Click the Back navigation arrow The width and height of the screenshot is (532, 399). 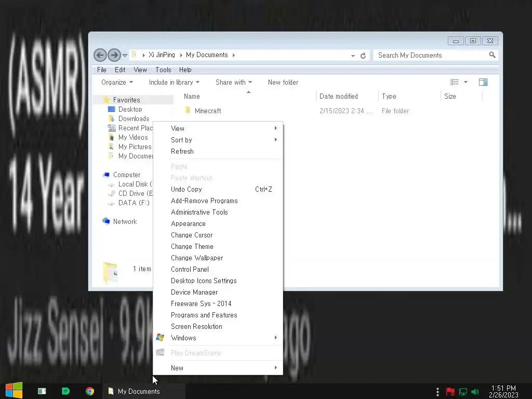(x=100, y=55)
